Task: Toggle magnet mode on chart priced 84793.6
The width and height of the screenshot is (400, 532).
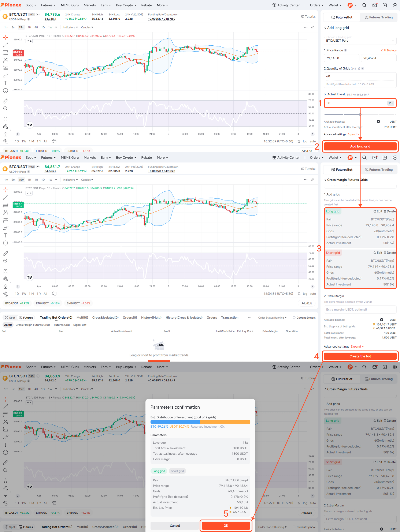Action: 5,119
